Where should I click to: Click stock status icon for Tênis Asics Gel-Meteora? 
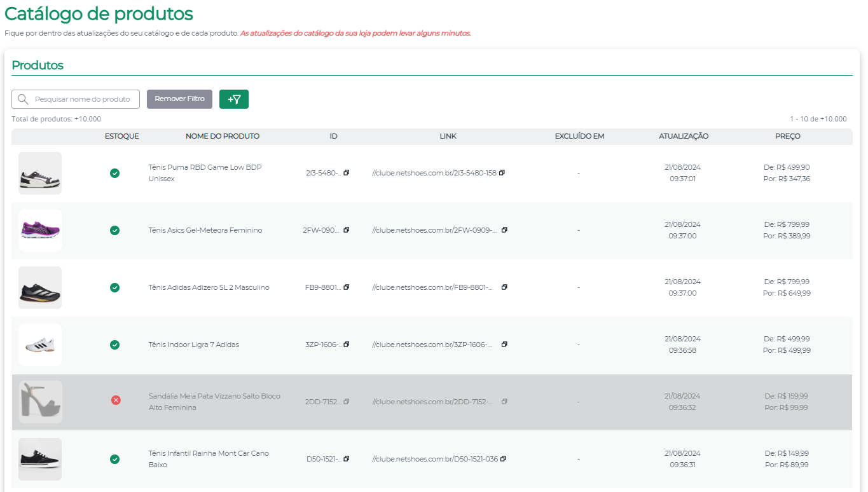point(114,230)
